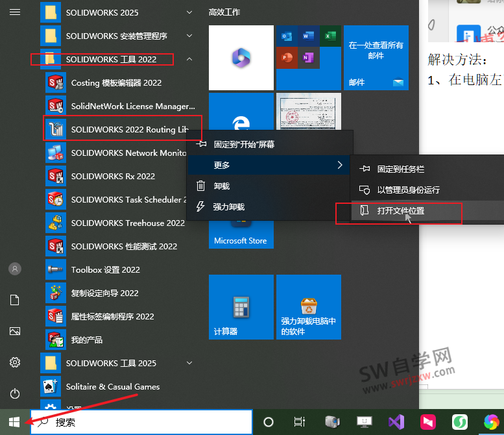Open Task View on the taskbar
Screen dimensions: 504x435
click(300, 422)
